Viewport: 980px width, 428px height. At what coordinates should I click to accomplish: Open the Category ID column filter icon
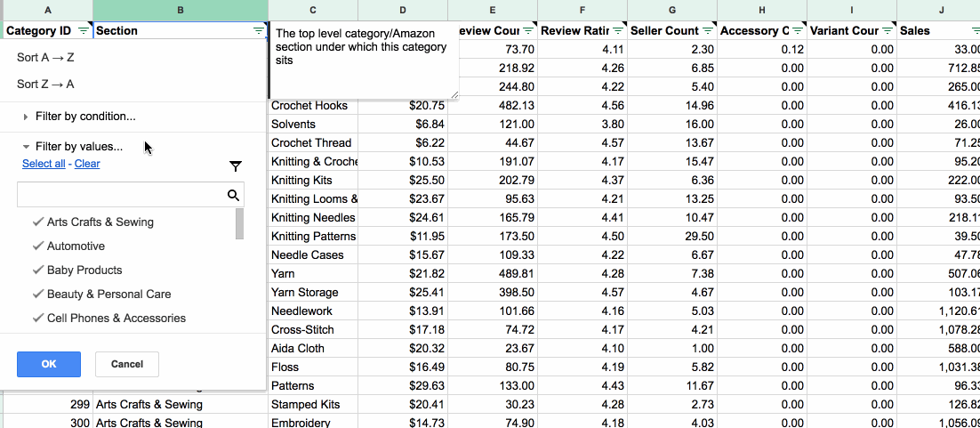(x=84, y=30)
